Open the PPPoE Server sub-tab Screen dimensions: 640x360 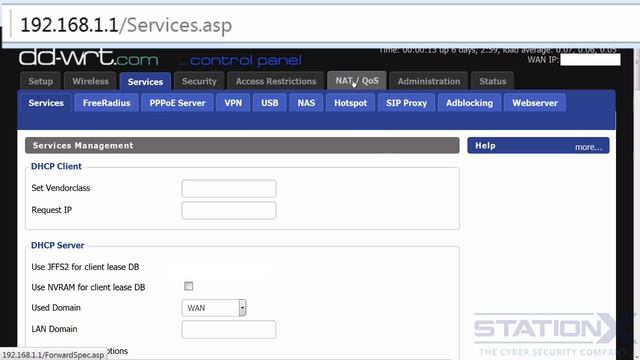(x=177, y=103)
